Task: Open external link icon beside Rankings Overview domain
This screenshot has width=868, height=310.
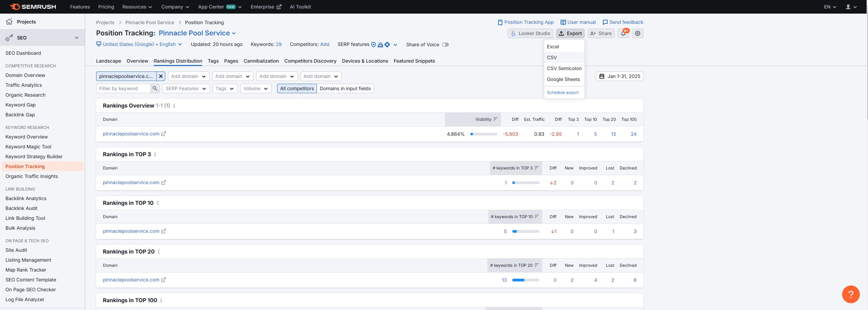Action: (164, 134)
